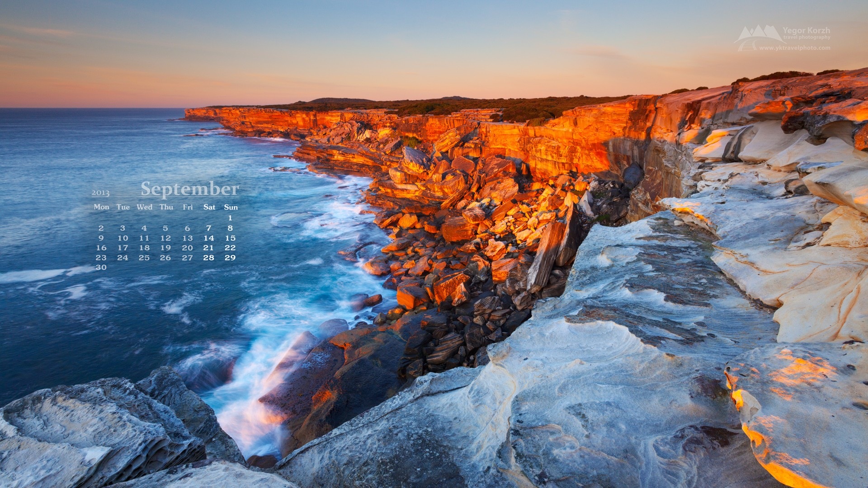Select date 6 in the calendar
The height and width of the screenshot is (488, 868).
tap(187, 228)
